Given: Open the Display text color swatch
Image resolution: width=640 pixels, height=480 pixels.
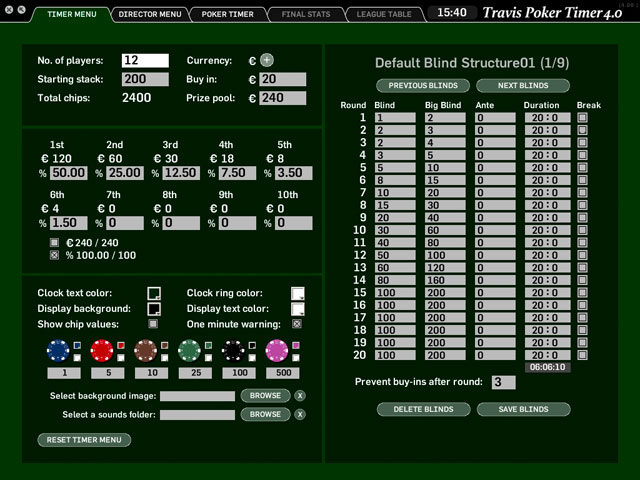Looking at the screenshot, I should [x=297, y=309].
